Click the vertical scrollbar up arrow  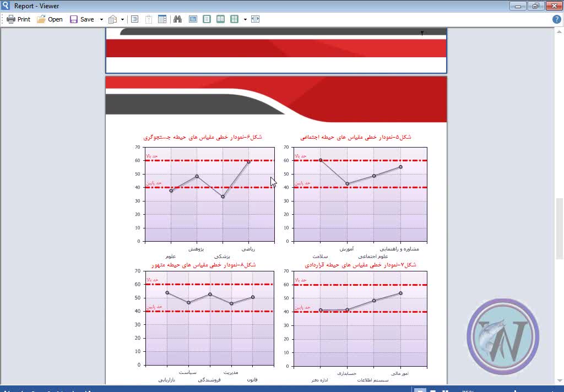(560, 32)
